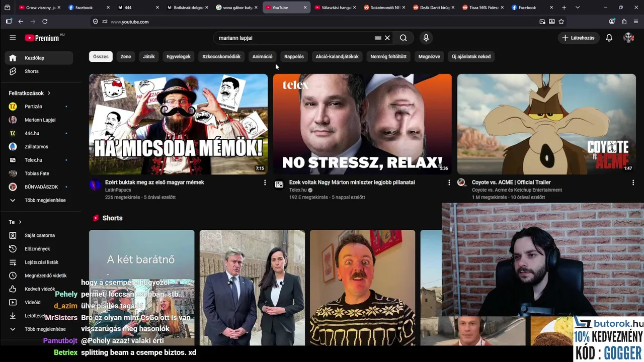The width and height of the screenshot is (644, 362).
Task: Start voice search with microphone icon
Action: 426,38
